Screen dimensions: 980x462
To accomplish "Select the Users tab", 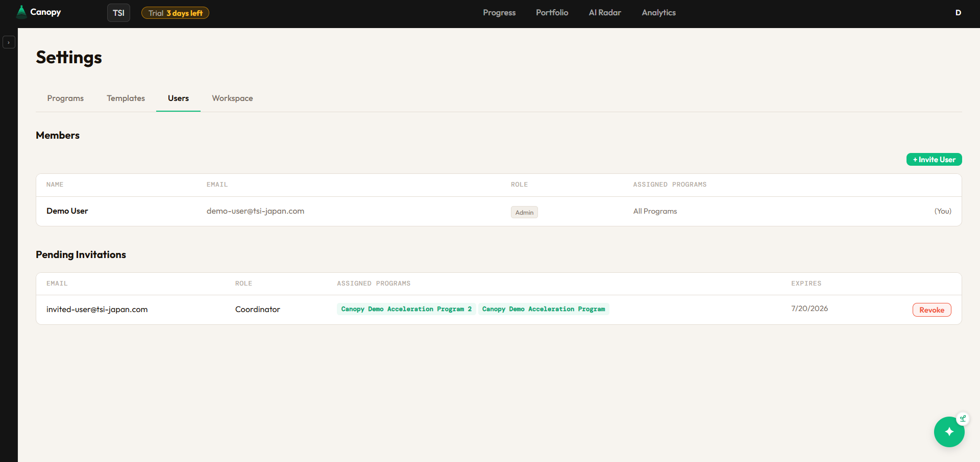I will pos(178,98).
